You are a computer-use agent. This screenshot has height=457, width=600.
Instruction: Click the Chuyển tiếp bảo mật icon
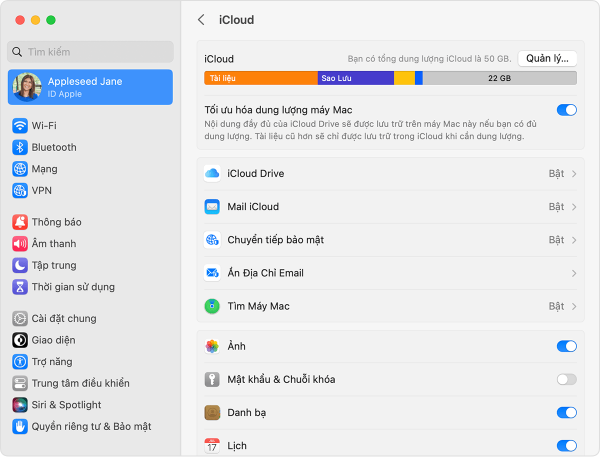212,240
